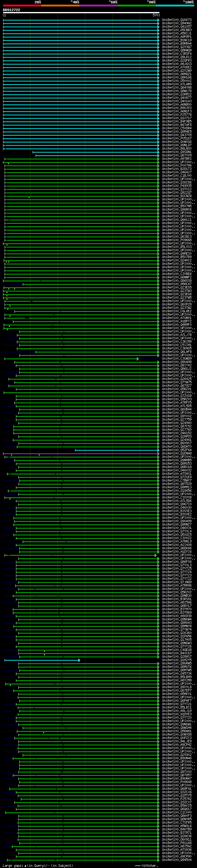
Task: Select hit label UniRef100_Q8WSH4
Action: [x=176, y=728]
